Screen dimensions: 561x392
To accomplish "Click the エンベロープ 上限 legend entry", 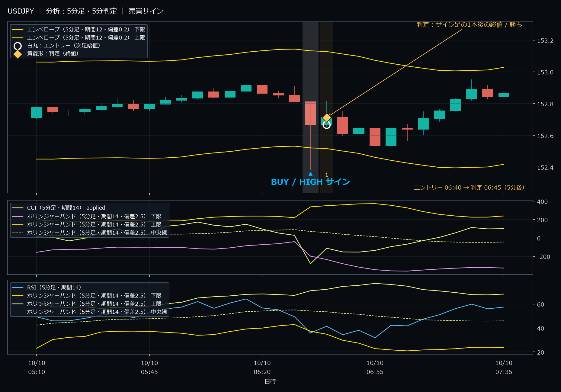I will (79, 37).
